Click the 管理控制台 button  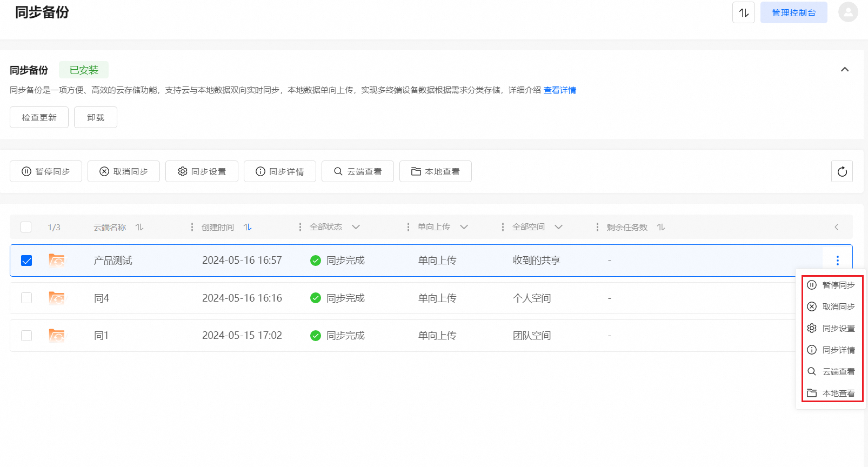click(x=793, y=12)
